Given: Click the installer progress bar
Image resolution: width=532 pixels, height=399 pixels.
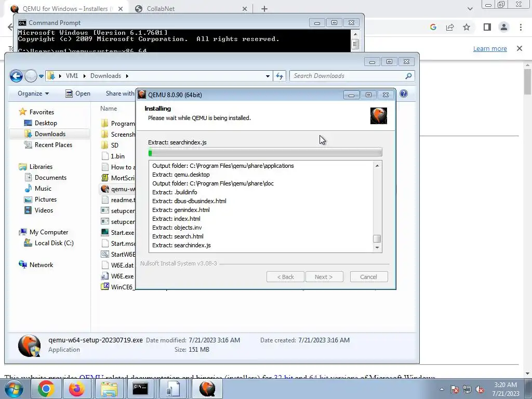Looking at the screenshot, I should [265, 152].
